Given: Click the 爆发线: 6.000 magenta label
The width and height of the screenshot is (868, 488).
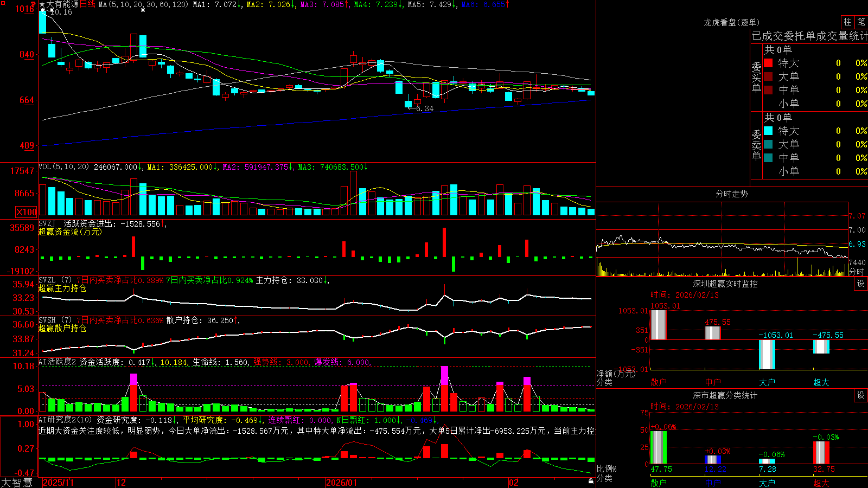Looking at the screenshot, I should (x=342, y=362).
